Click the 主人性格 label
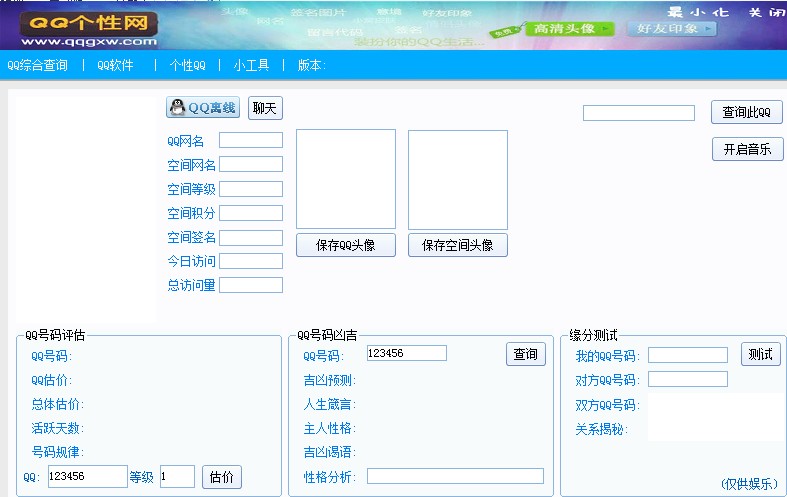The width and height of the screenshot is (787, 497). (x=329, y=428)
